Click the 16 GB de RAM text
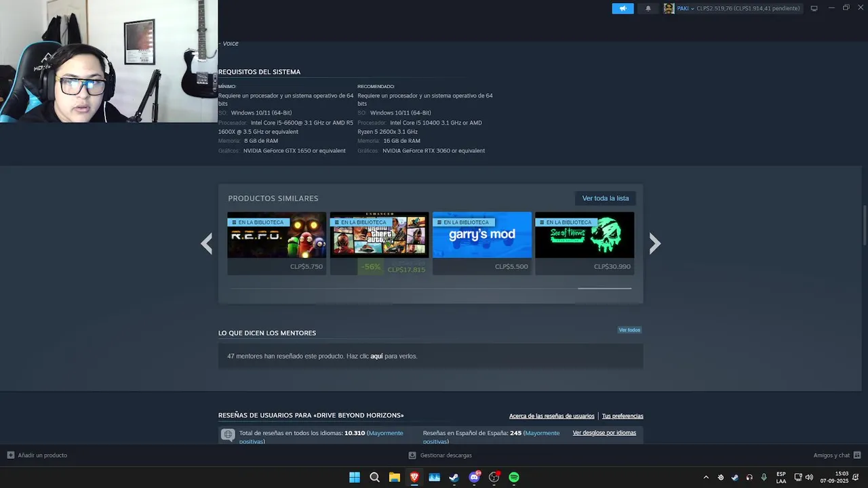The image size is (868, 488). click(x=401, y=141)
